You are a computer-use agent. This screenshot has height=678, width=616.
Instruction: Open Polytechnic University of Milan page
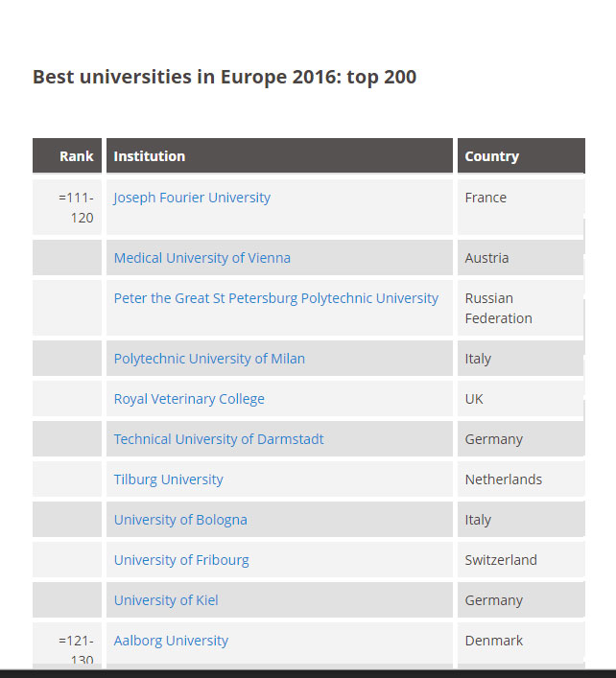pos(209,359)
